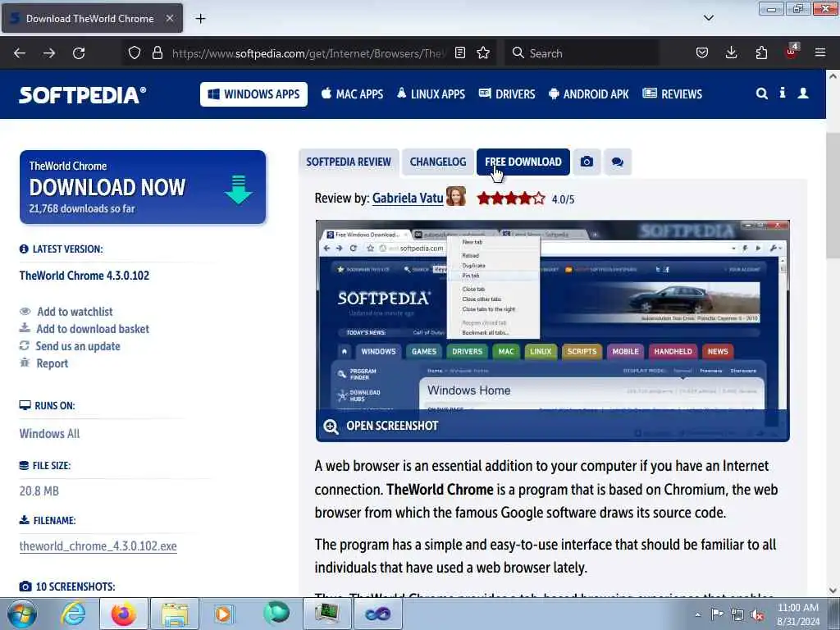Open the Pocket save icon
The width and height of the screenshot is (840, 630).
tap(702, 53)
